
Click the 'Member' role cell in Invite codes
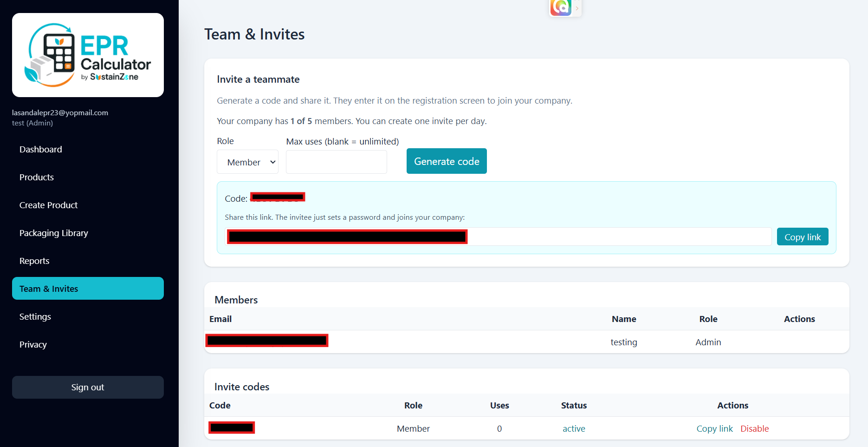pyautogui.click(x=413, y=428)
